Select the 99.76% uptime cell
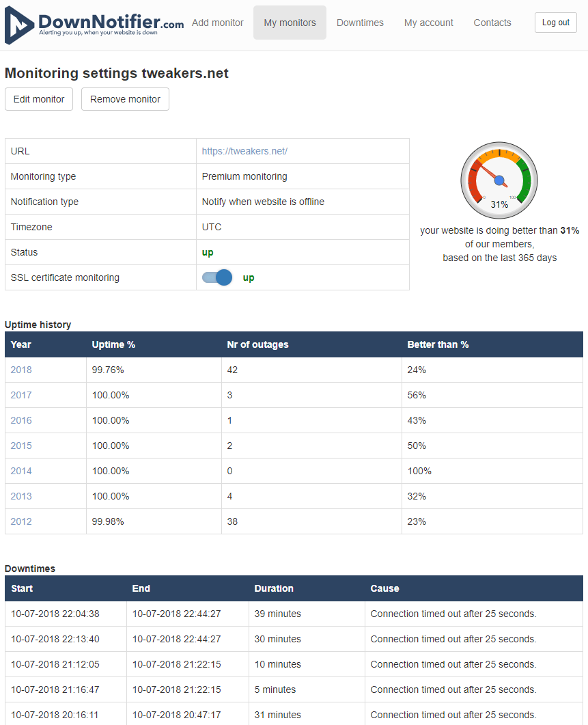 click(x=154, y=370)
